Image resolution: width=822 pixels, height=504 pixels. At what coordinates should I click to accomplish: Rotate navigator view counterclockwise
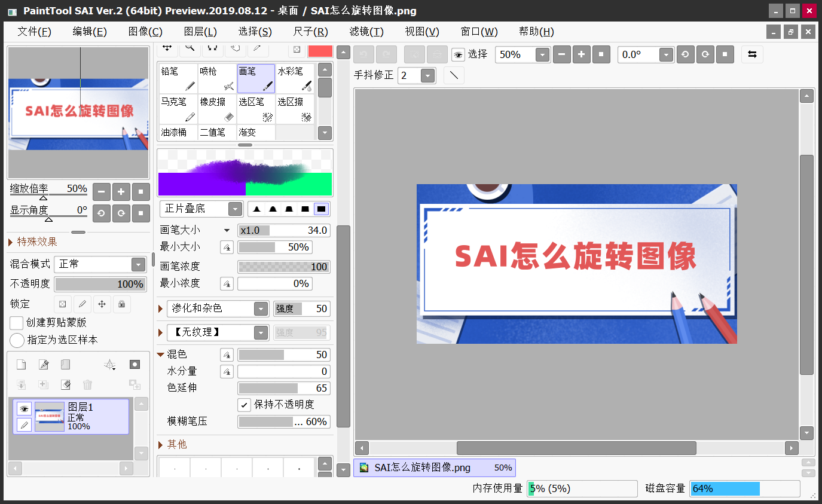[x=101, y=213]
